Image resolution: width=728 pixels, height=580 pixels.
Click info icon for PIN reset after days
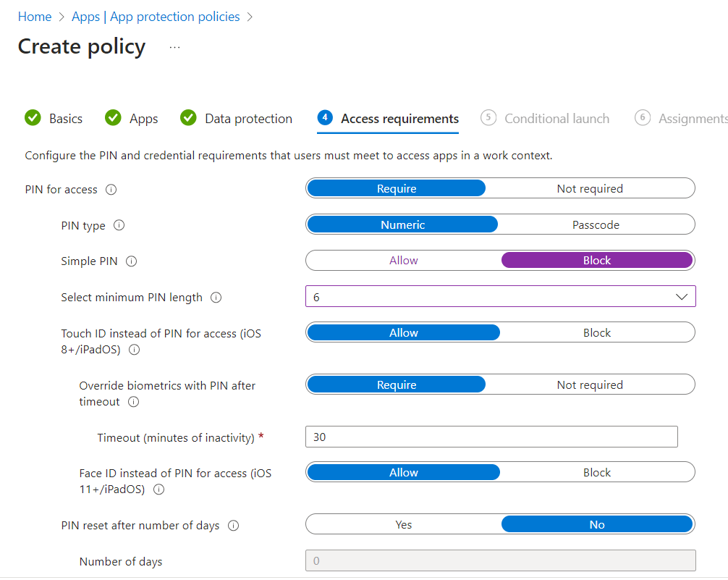(x=233, y=526)
